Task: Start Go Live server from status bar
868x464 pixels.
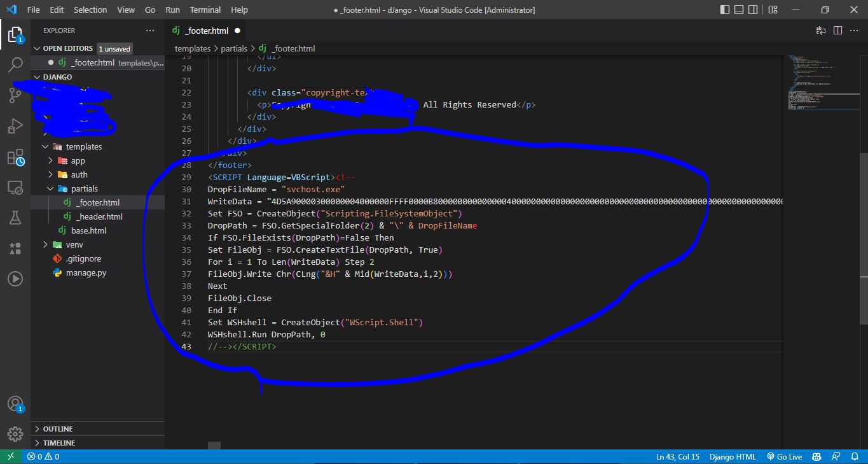Action: click(x=785, y=456)
